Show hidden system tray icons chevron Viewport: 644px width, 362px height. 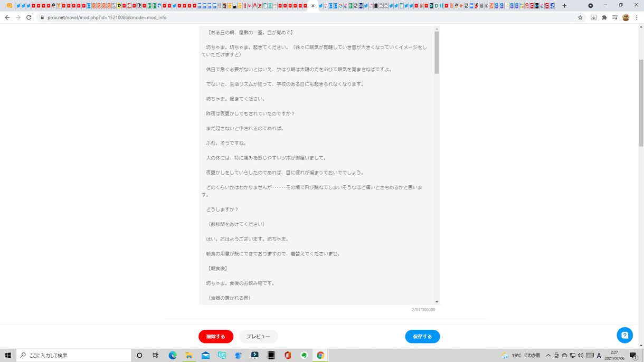tap(548, 355)
